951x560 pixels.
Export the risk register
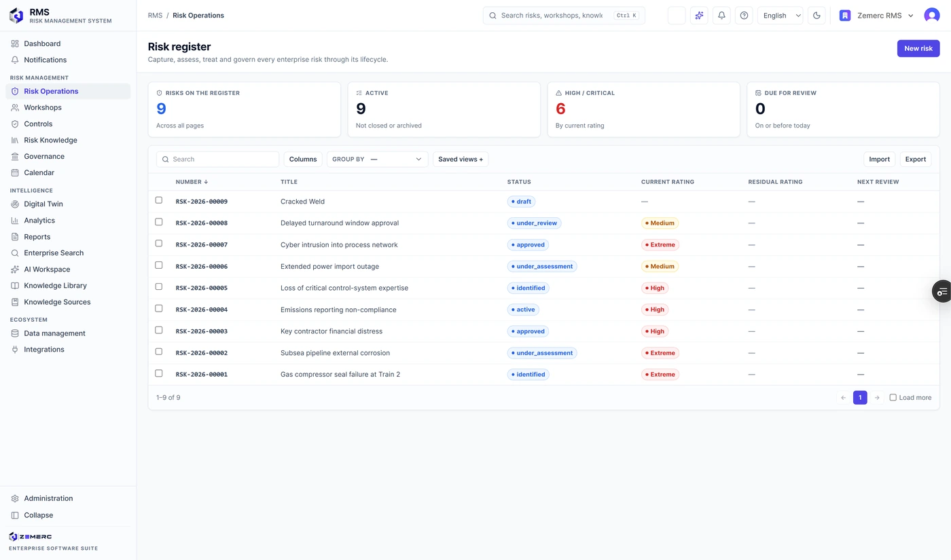click(916, 160)
